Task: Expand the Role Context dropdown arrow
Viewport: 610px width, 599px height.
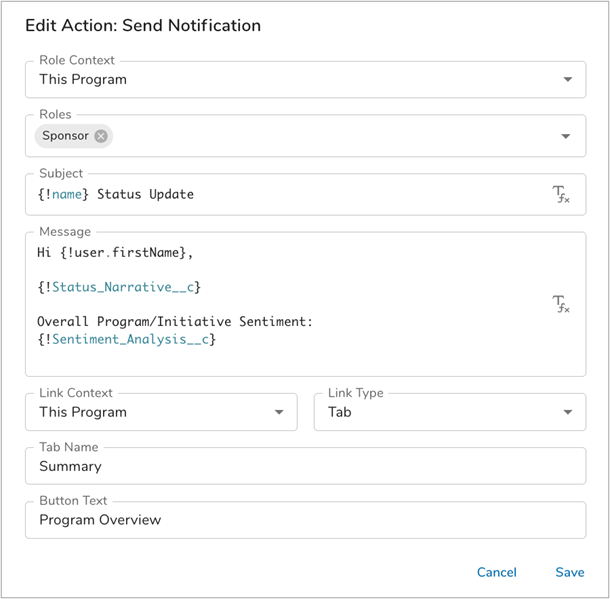Action: pyautogui.click(x=567, y=79)
